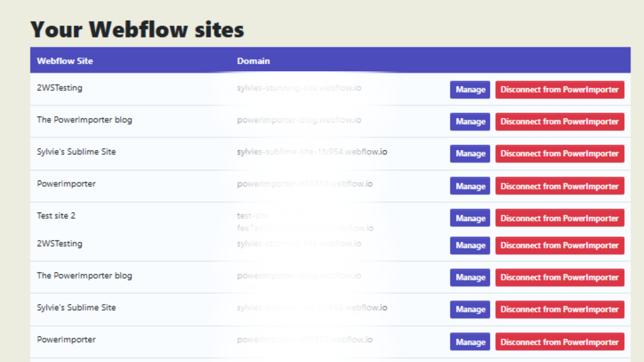Select the second '2WSTesting' site name
This screenshot has width=644, height=362.
tap(60, 244)
